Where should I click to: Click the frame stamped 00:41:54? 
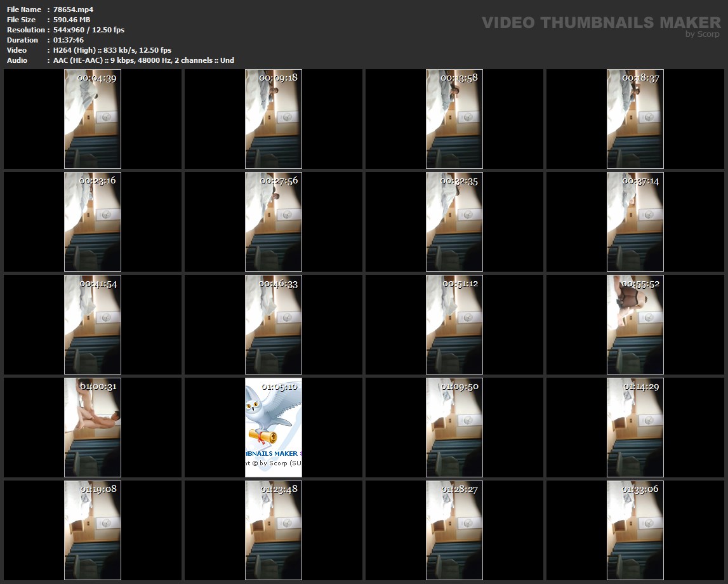[93, 324]
